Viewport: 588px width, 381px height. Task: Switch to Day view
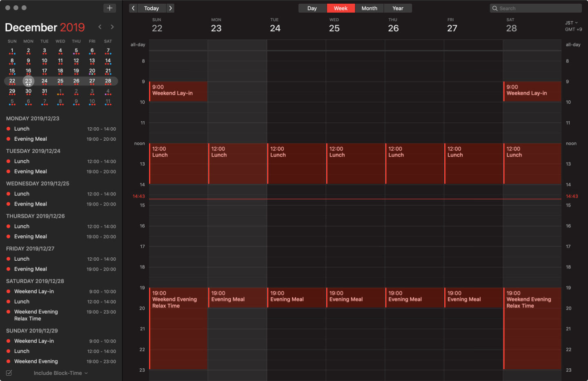(x=312, y=8)
